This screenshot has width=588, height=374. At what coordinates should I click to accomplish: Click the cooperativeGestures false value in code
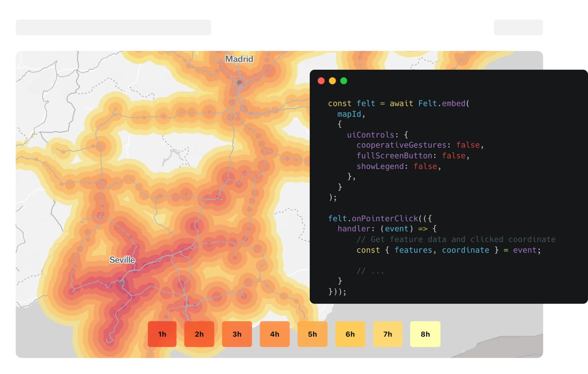point(468,145)
